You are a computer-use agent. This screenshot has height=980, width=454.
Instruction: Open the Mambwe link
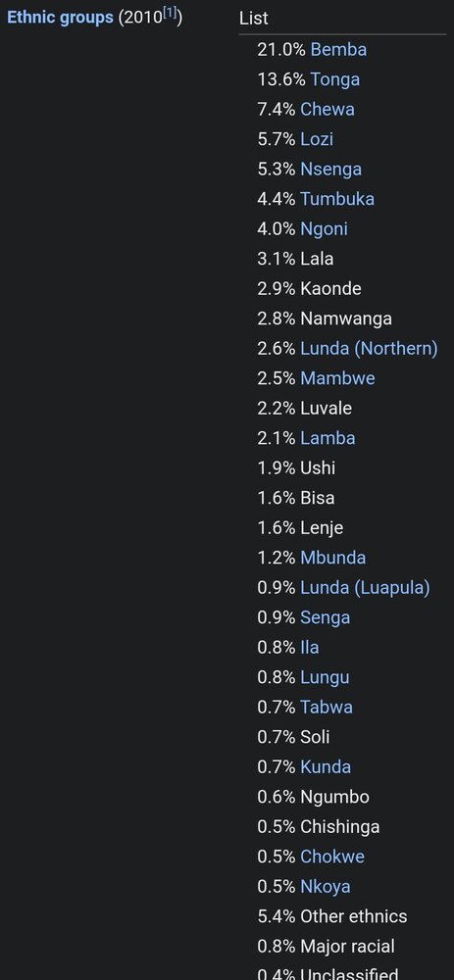[x=337, y=378]
